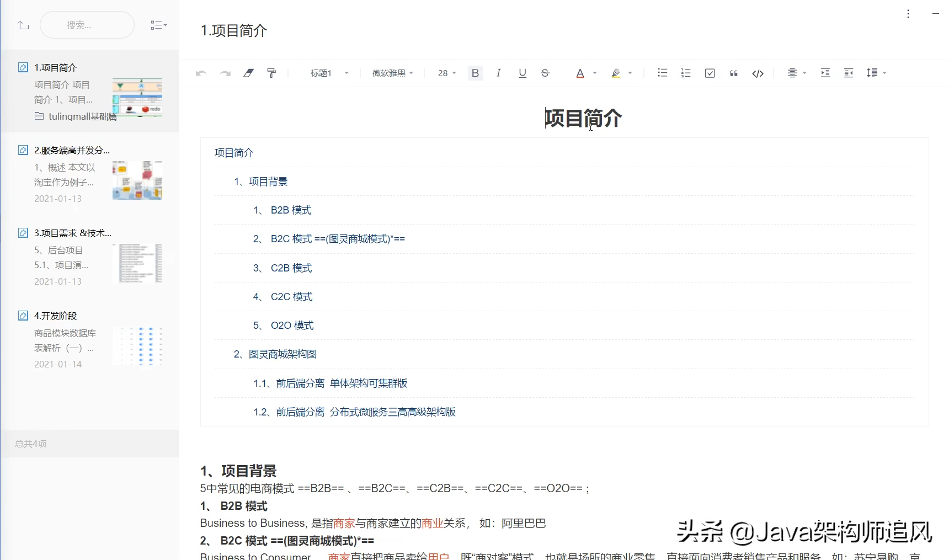
Task: Click the 总共4项 status text
Action: 31,444
